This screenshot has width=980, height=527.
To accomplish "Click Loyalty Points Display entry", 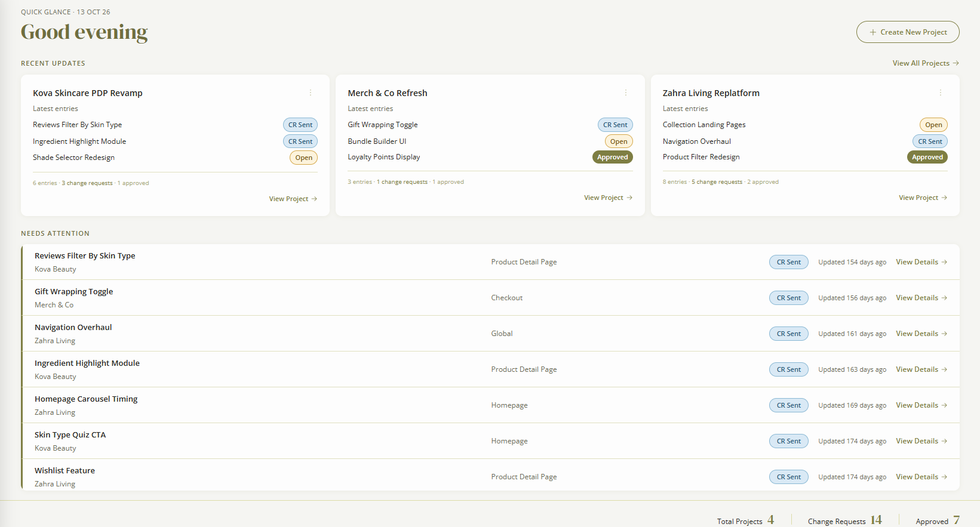I will tap(384, 157).
